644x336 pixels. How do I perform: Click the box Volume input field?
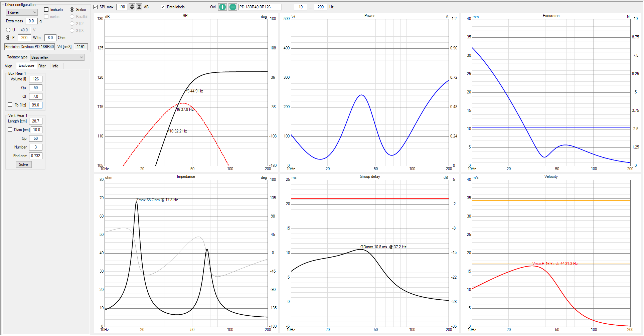pos(36,79)
